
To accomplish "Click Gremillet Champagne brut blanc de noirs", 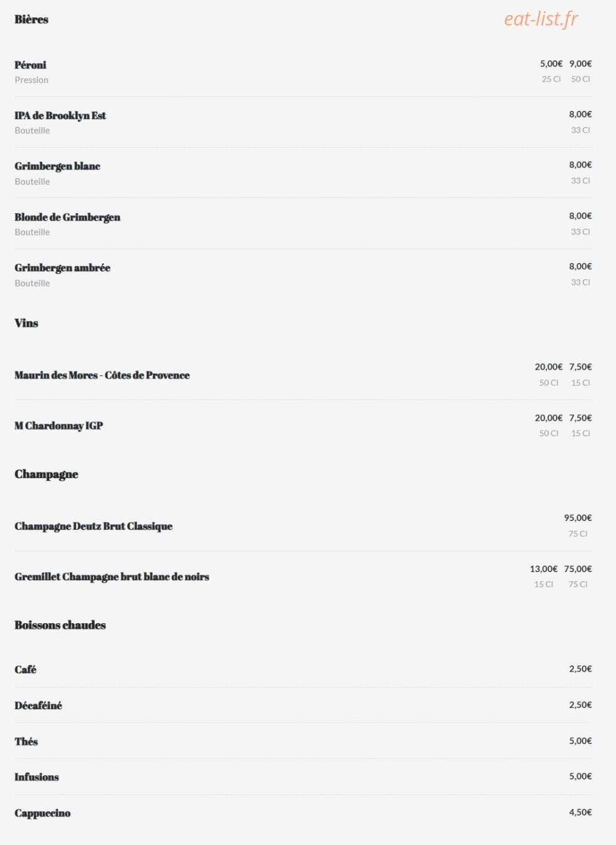I will tap(112, 576).
